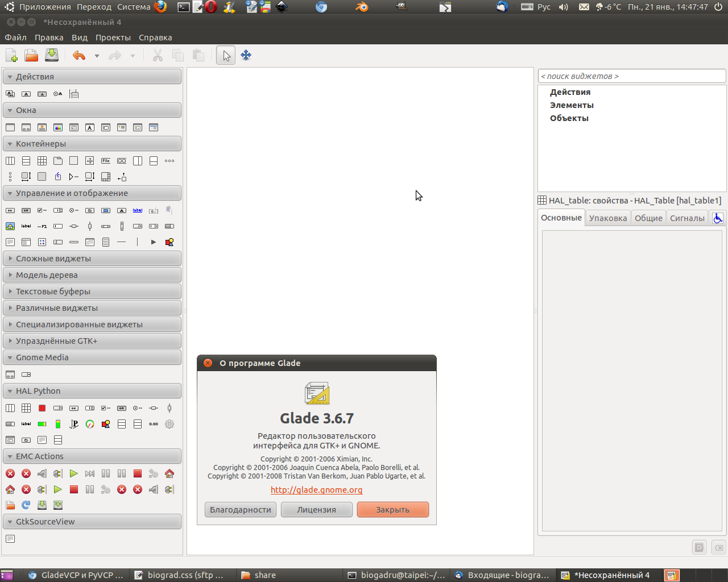728x582 pixels.
Task: Collapse the Действия palette section
Action: [x=92, y=77]
